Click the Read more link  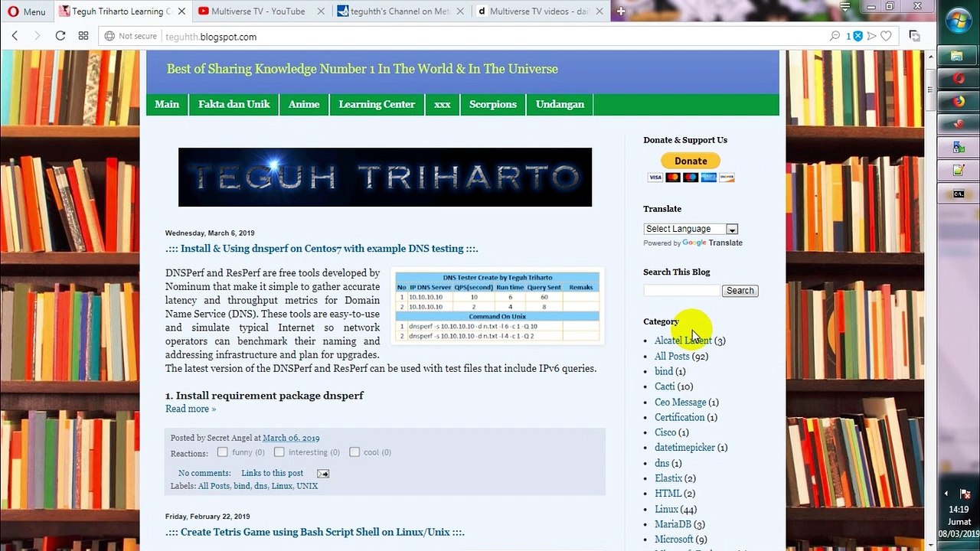[x=191, y=409]
